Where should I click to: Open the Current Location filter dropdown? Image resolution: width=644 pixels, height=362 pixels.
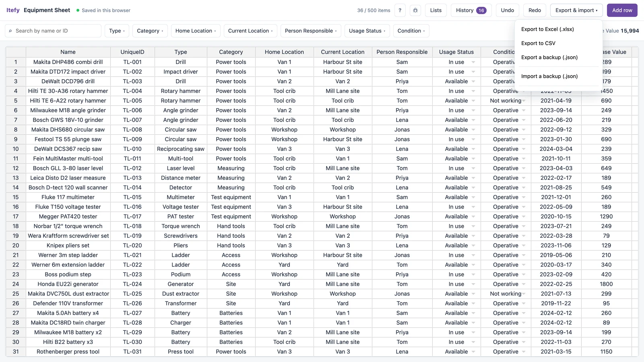tap(250, 31)
